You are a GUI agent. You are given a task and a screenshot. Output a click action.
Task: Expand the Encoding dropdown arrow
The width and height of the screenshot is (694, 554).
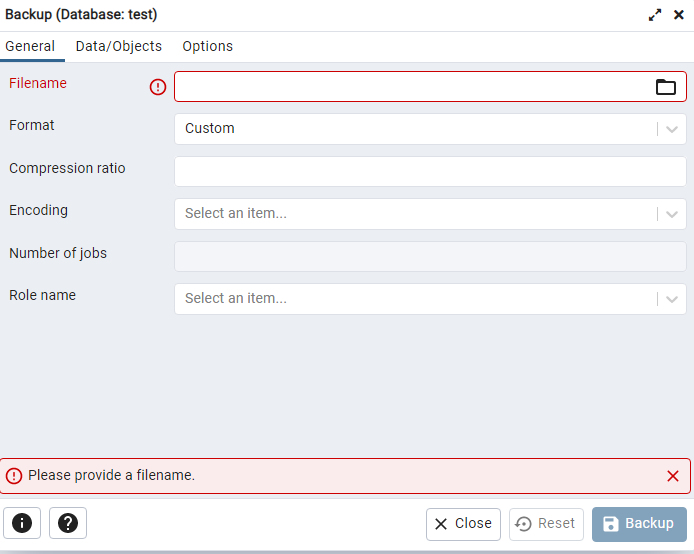[672, 214]
